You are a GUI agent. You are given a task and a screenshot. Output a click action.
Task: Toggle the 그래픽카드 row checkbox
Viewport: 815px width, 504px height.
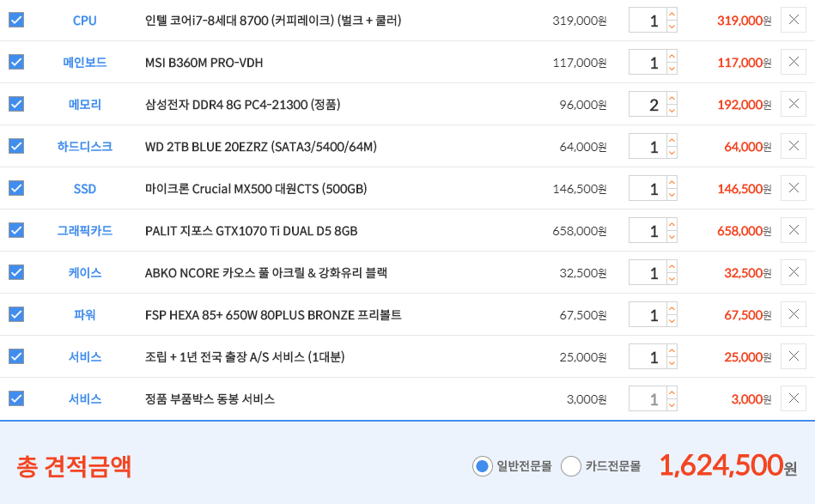coord(16,230)
